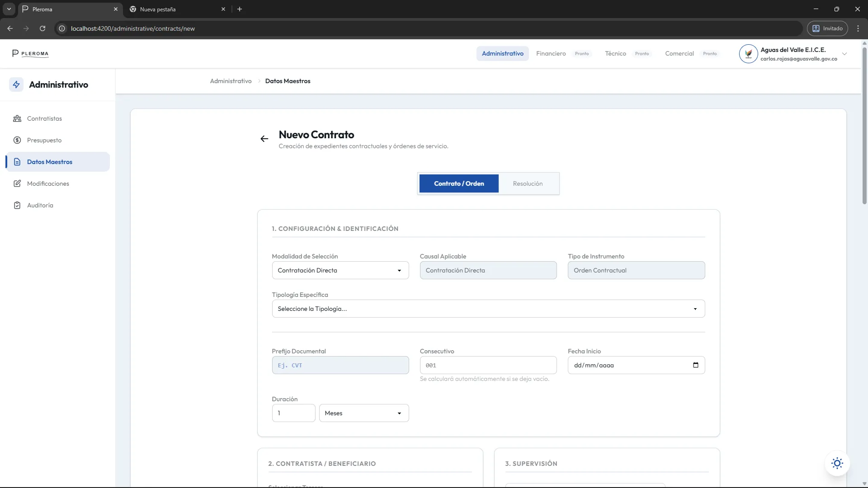Click the Presupuesto dollar icon in sidebar
The image size is (868, 488).
pyautogui.click(x=17, y=140)
